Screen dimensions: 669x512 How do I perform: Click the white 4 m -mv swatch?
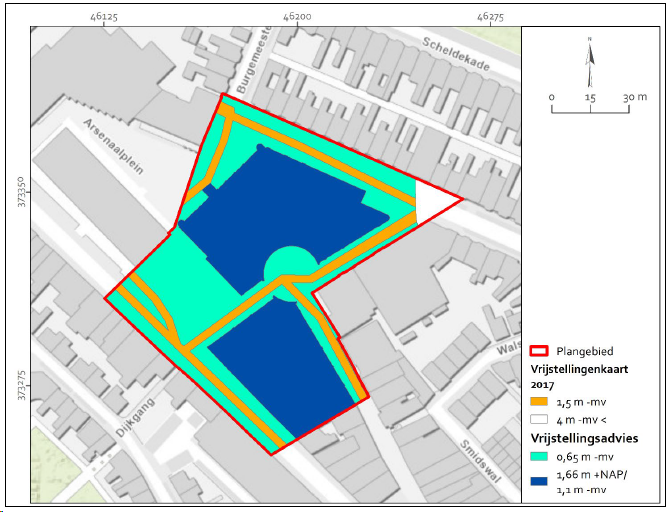539,419
